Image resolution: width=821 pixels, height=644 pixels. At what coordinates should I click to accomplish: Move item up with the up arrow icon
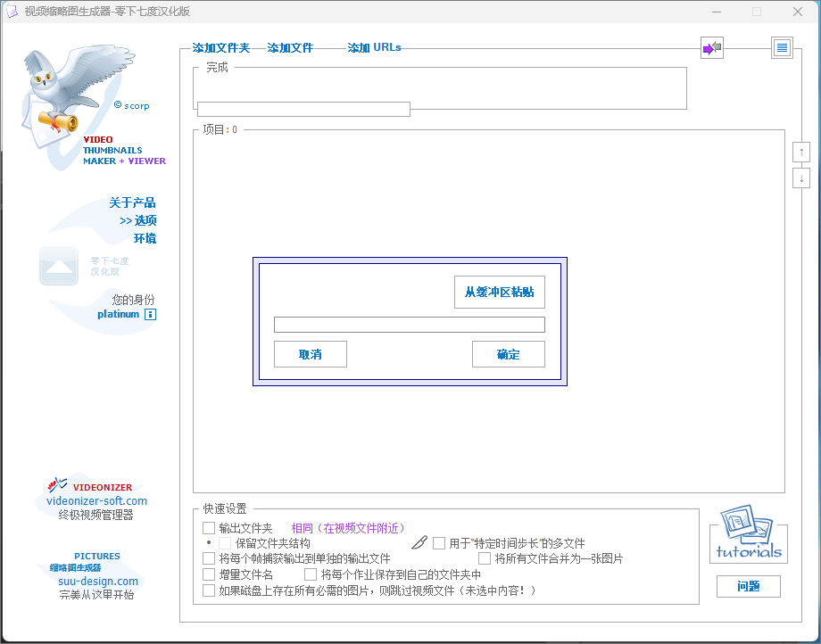pyautogui.click(x=801, y=151)
